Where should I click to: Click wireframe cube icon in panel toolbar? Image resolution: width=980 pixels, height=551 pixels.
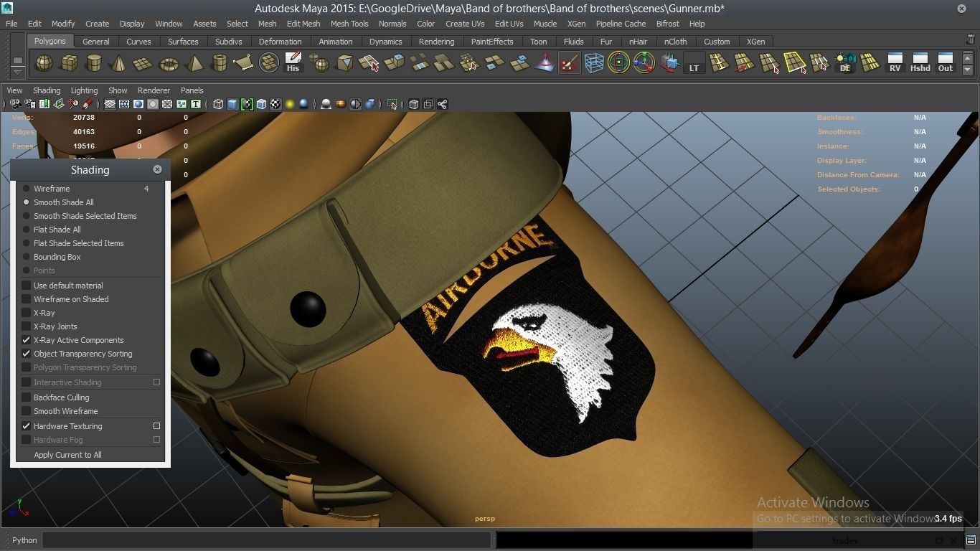pyautogui.click(x=218, y=105)
